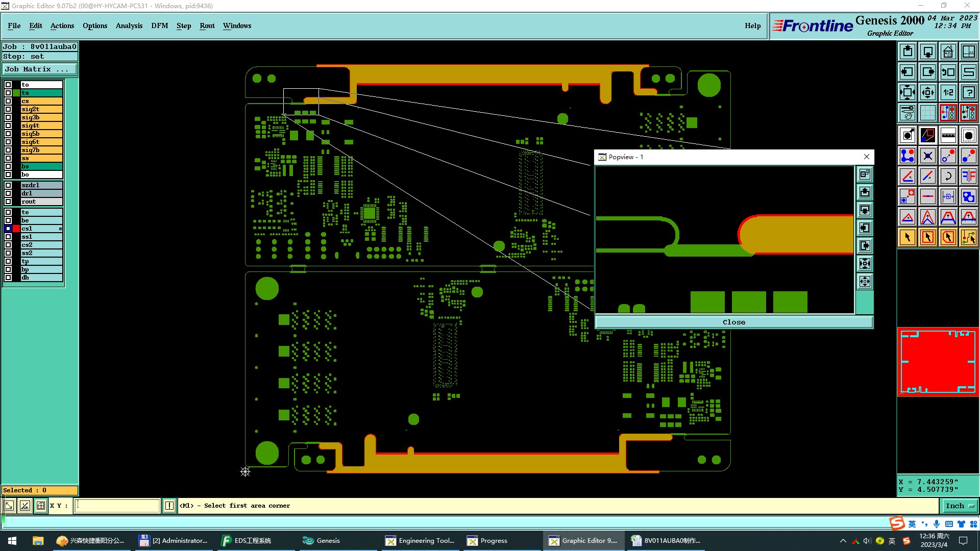Open the Analysis menu
Image resolution: width=980 pixels, height=551 pixels.
(x=129, y=26)
